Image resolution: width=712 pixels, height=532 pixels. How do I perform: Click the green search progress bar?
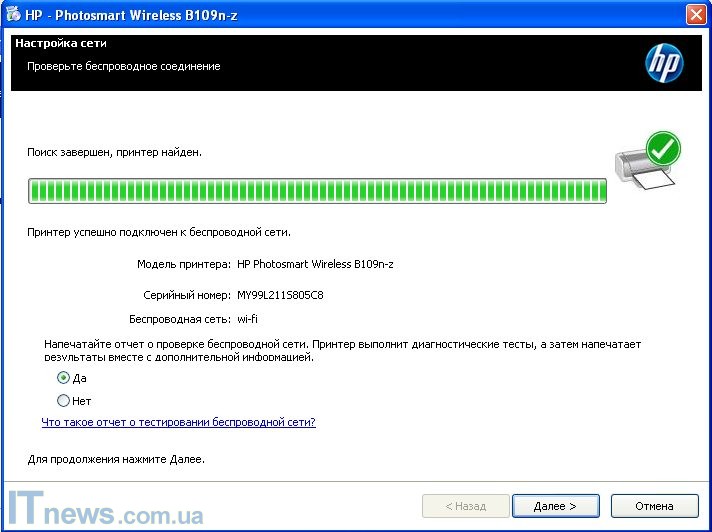[317, 191]
